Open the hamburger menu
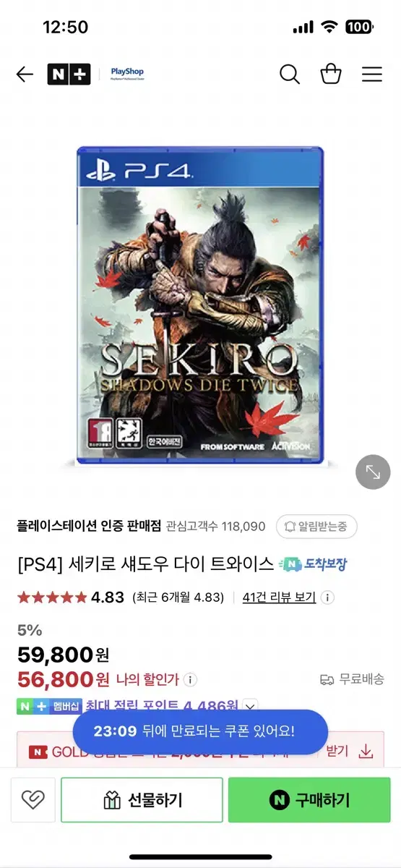 (x=372, y=74)
